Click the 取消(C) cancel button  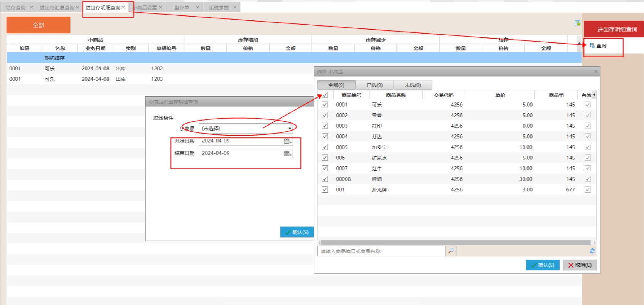pyautogui.click(x=580, y=265)
